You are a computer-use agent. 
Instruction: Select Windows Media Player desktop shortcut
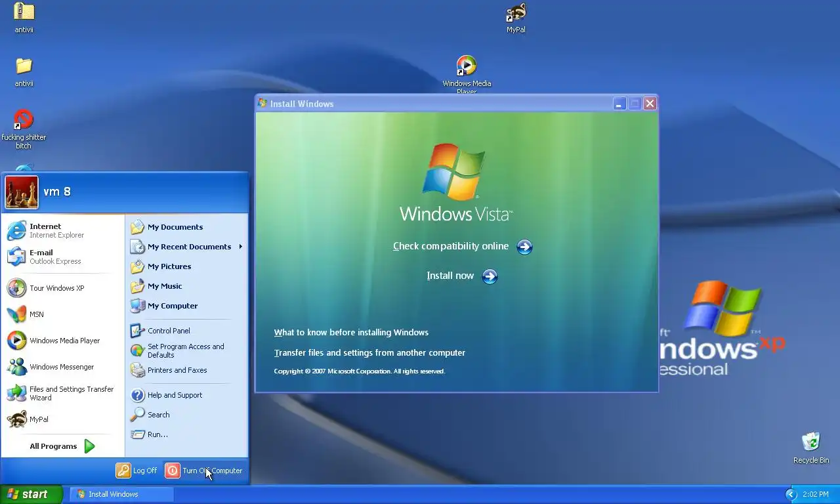[x=467, y=75]
